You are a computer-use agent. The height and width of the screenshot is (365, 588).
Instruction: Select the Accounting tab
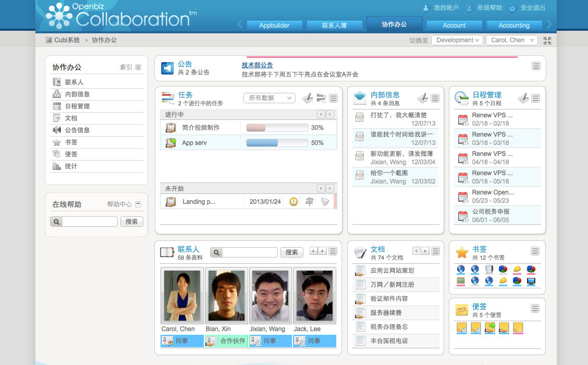513,26
